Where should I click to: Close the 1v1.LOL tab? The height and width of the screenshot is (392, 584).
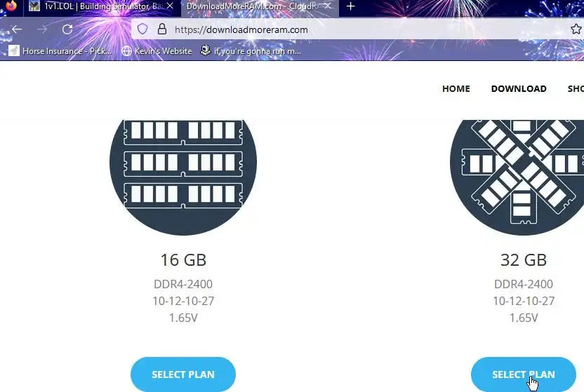point(170,6)
